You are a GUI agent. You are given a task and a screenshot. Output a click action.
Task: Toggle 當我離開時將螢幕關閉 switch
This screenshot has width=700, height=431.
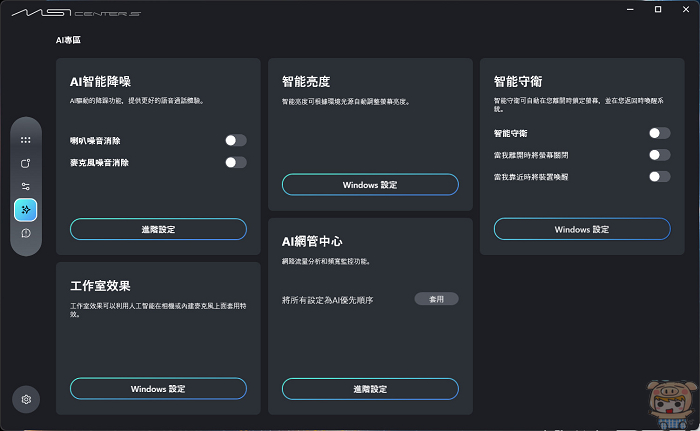(x=659, y=155)
